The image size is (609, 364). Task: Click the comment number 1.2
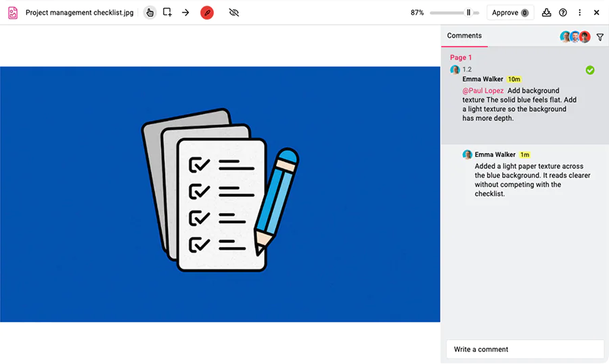pyautogui.click(x=467, y=70)
